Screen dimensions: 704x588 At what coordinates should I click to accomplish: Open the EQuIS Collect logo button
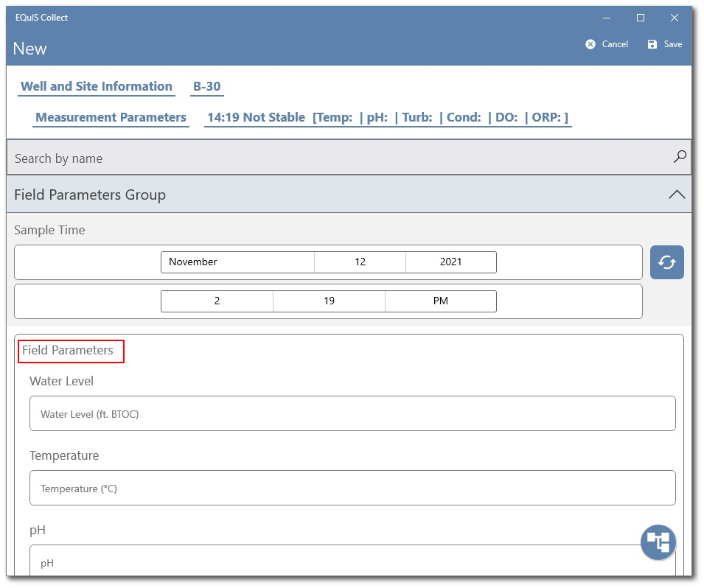[657, 542]
